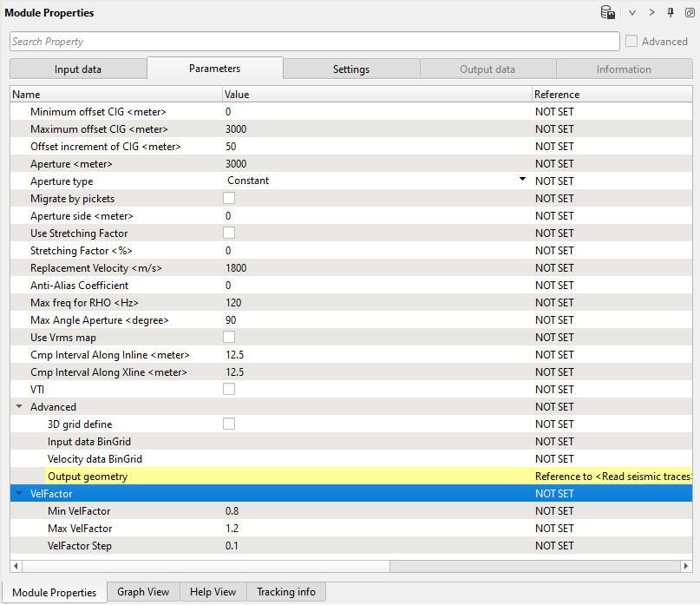Open the Settings tab
This screenshot has width=700, height=605.
pos(351,69)
